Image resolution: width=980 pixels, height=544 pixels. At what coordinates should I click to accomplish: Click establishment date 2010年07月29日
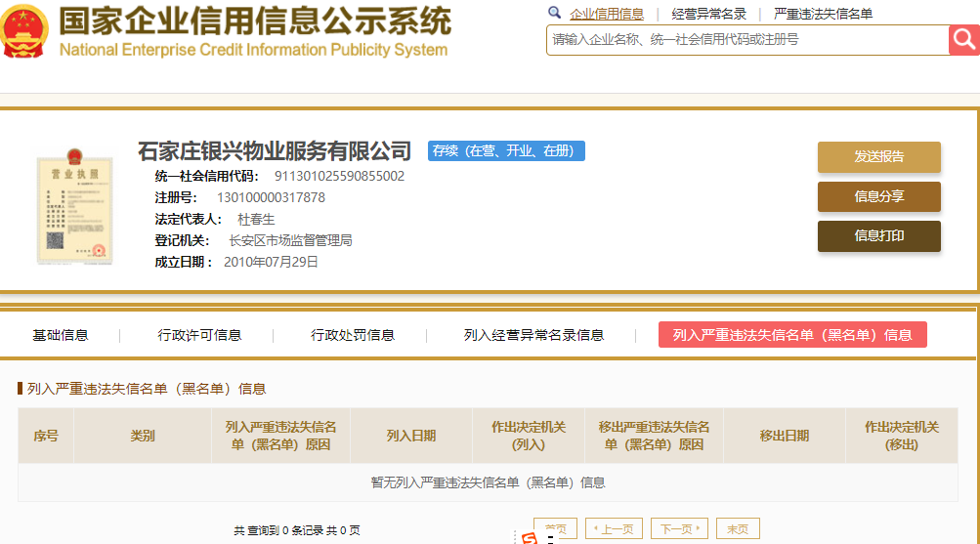pyautogui.click(x=271, y=263)
